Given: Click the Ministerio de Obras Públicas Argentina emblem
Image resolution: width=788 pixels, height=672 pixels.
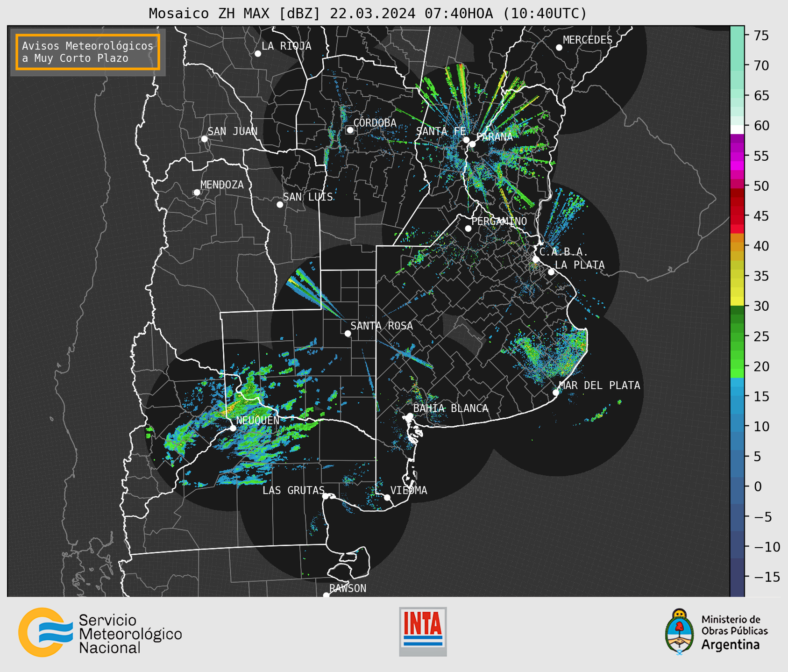Looking at the screenshot, I should [x=680, y=632].
